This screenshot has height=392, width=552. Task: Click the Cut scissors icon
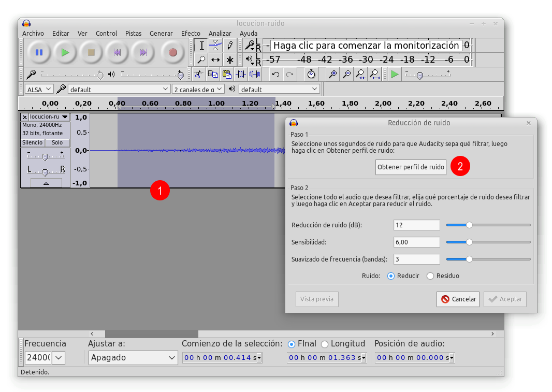[198, 75]
